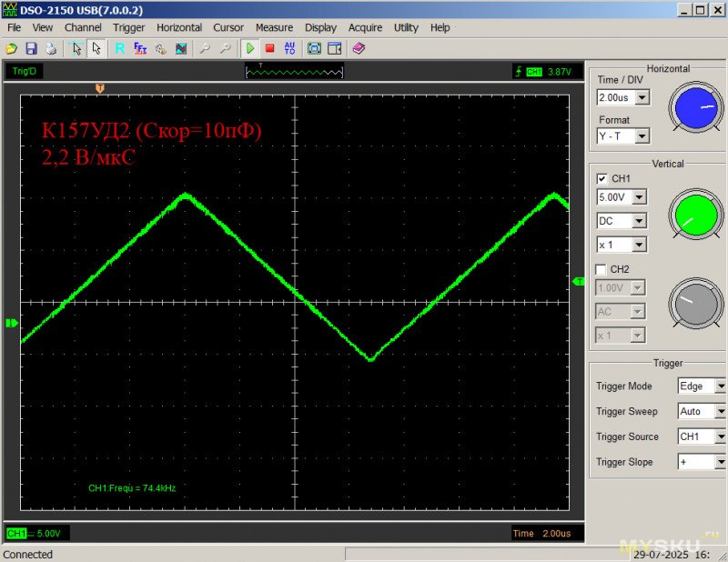Toggle the side control panel icon
728x562 pixels.
334,48
